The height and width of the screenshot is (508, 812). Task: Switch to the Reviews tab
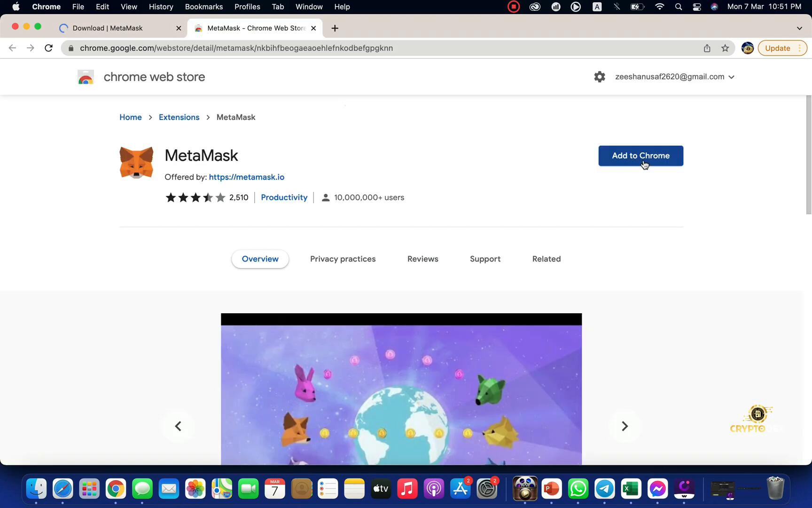[x=422, y=259]
